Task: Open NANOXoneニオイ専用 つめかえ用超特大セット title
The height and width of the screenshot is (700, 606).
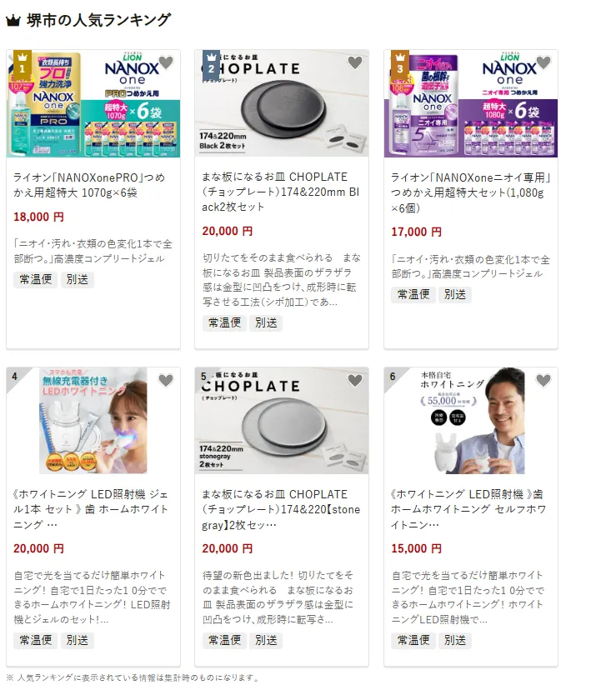Action: point(470,192)
